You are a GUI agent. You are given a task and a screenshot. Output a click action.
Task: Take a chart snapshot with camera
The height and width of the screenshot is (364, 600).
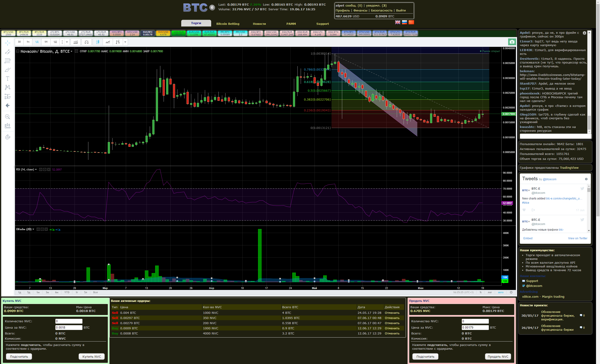pyautogui.click(x=512, y=42)
